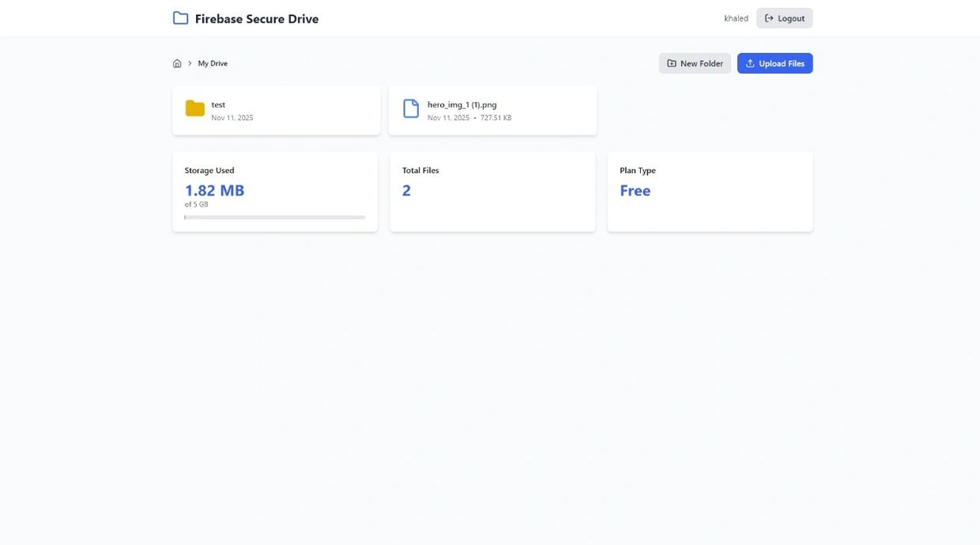Click the Firebase Secure Drive title text
This screenshot has width=980, height=545.
coord(257,19)
